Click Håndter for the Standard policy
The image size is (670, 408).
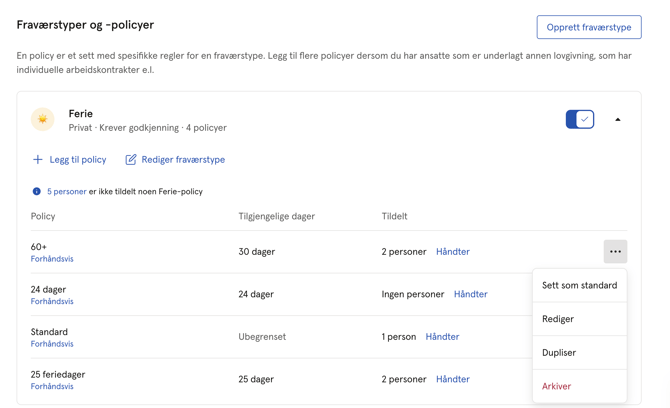coord(442,337)
